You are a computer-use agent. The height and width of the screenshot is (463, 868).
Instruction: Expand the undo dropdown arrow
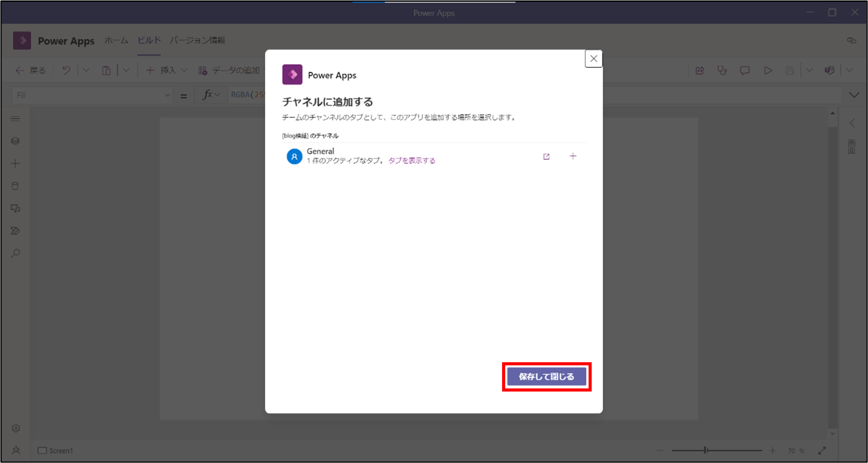[x=86, y=70]
